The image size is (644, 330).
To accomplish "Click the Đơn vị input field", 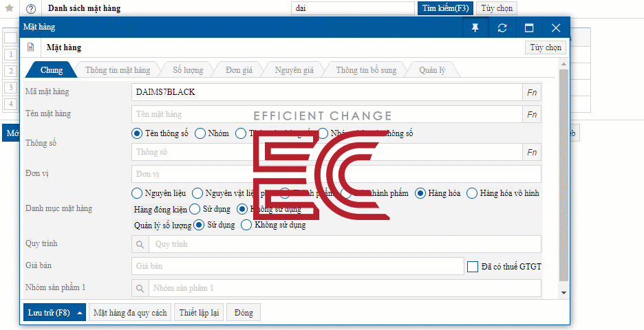I will [x=336, y=174].
